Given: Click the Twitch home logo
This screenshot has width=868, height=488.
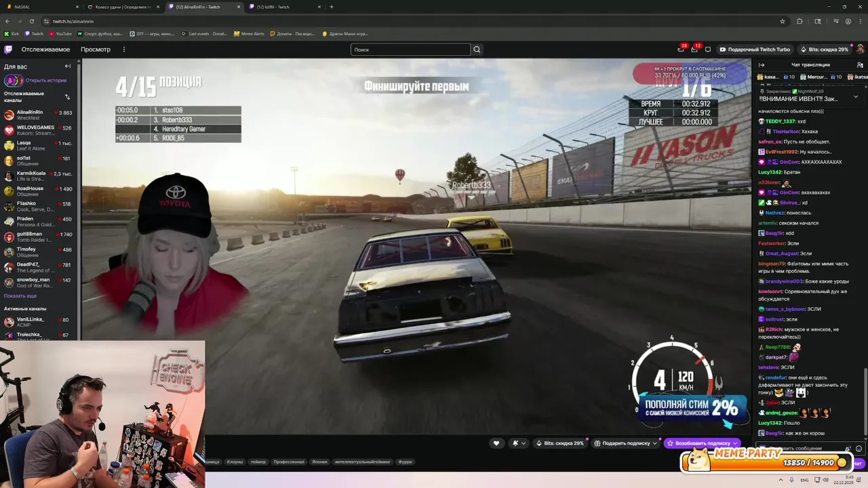Looking at the screenshot, I should 8,49.
